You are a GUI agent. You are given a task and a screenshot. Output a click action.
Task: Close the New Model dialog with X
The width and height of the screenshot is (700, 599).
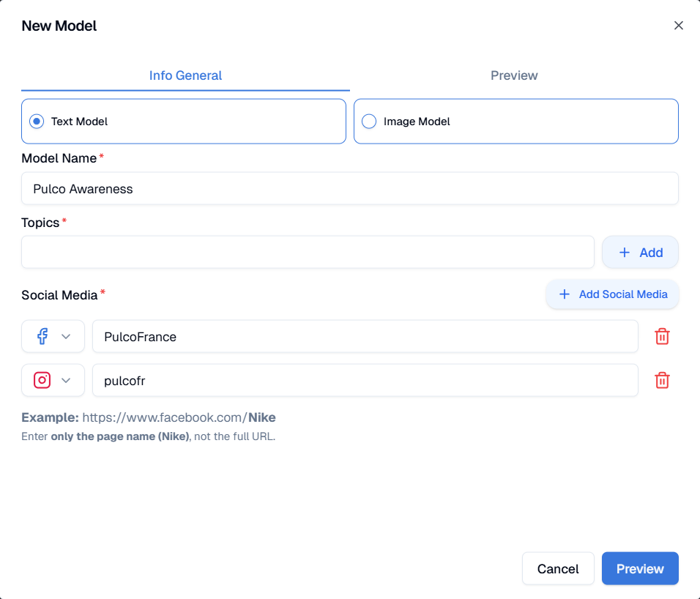pos(678,26)
